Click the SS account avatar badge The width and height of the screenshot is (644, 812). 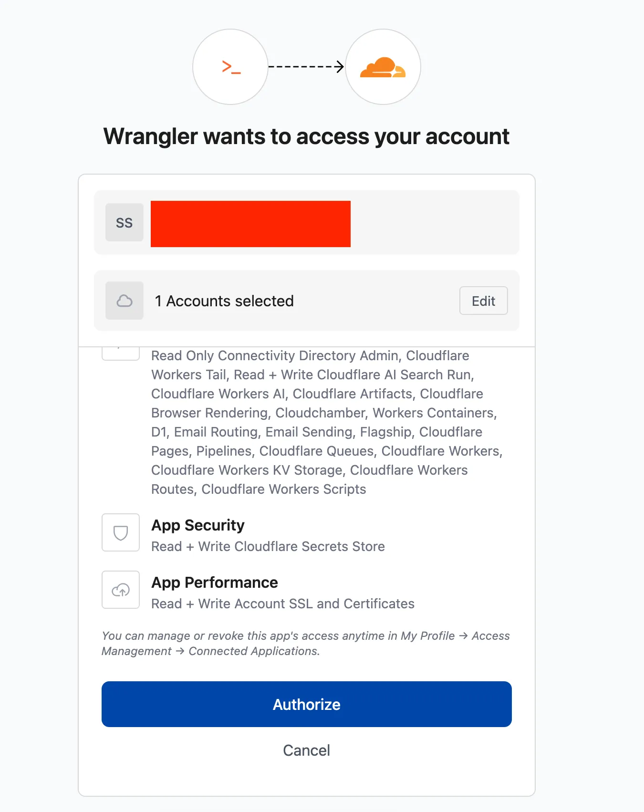[125, 222]
